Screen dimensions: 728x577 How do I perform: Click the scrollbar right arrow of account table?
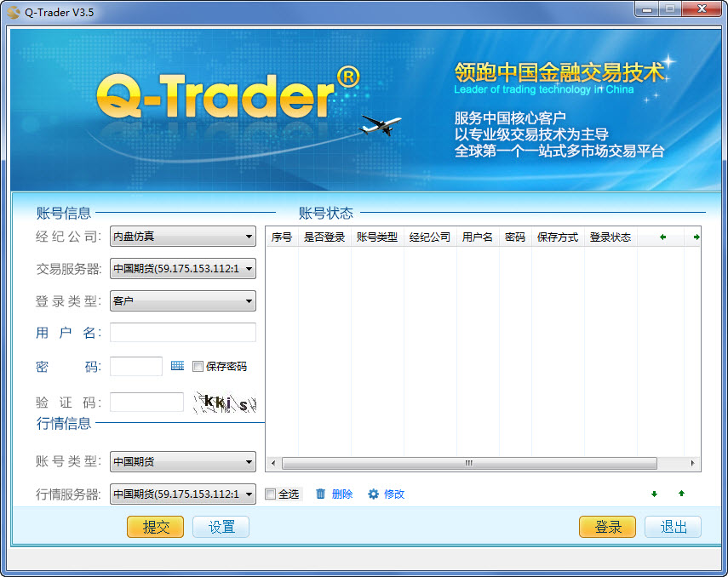(692, 463)
